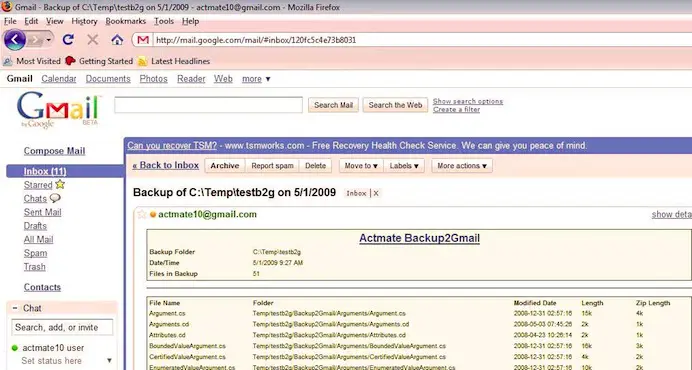Open the Most Visited bookmarks icon
This screenshot has height=370, width=692.
pyautogui.click(x=8, y=61)
